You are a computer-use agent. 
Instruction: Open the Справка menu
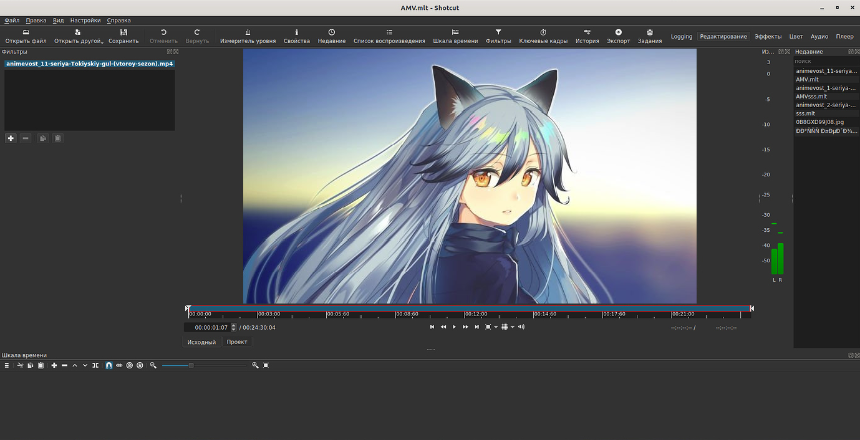pos(118,20)
